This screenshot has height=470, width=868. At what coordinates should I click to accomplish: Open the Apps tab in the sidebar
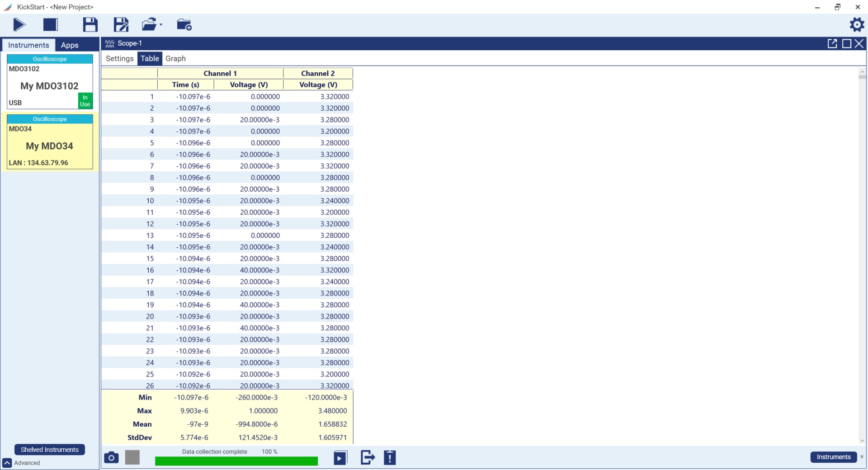coord(70,45)
